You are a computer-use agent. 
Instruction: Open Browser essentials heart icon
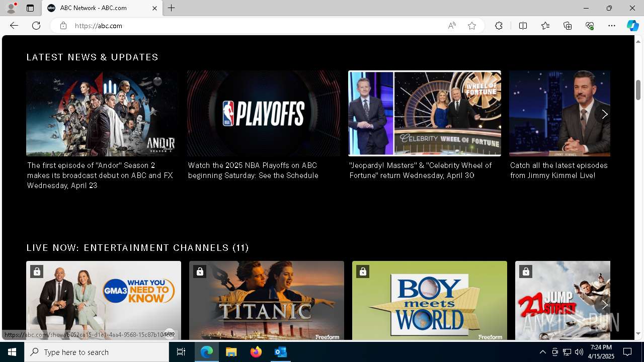590,26
